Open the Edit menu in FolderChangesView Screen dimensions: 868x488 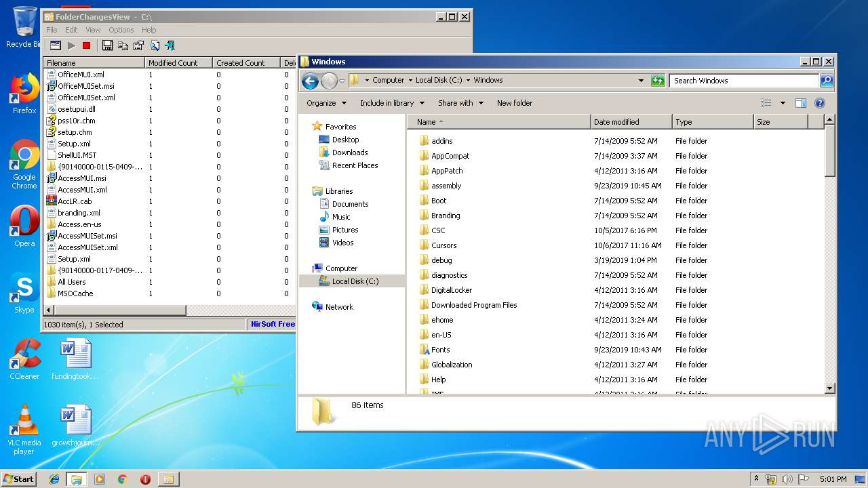tap(71, 30)
